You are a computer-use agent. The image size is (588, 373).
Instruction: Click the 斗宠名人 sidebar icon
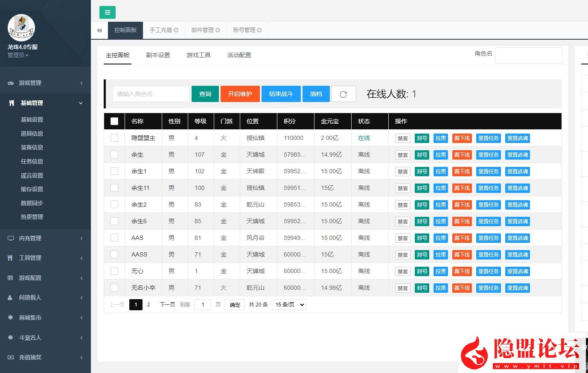[x=10, y=338]
